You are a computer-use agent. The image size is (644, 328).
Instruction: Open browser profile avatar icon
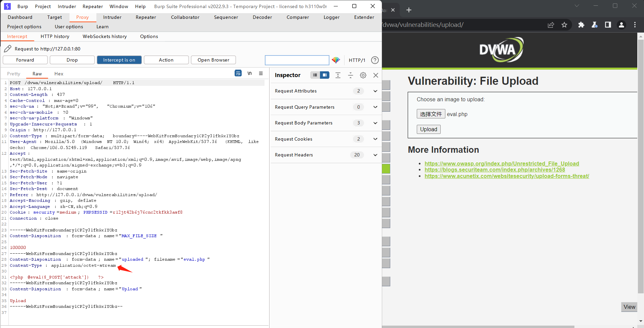(621, 25)
